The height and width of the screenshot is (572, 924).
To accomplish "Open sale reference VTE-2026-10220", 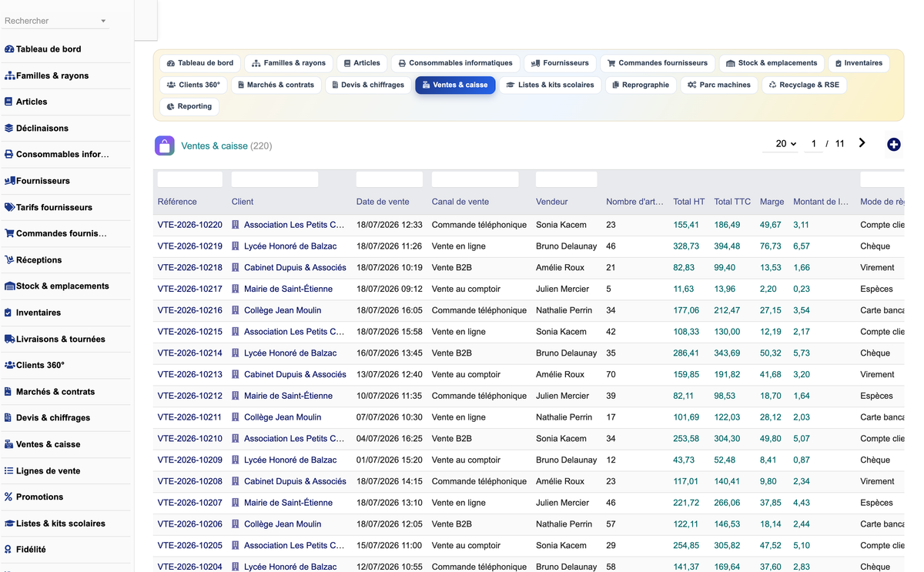I will tap(189, 225).
